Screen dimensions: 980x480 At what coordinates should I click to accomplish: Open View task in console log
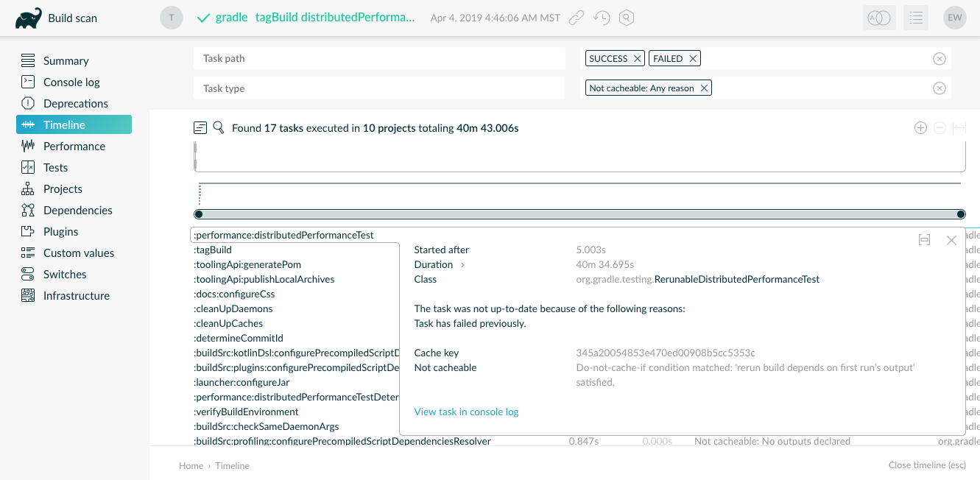(x=466, y=412)
